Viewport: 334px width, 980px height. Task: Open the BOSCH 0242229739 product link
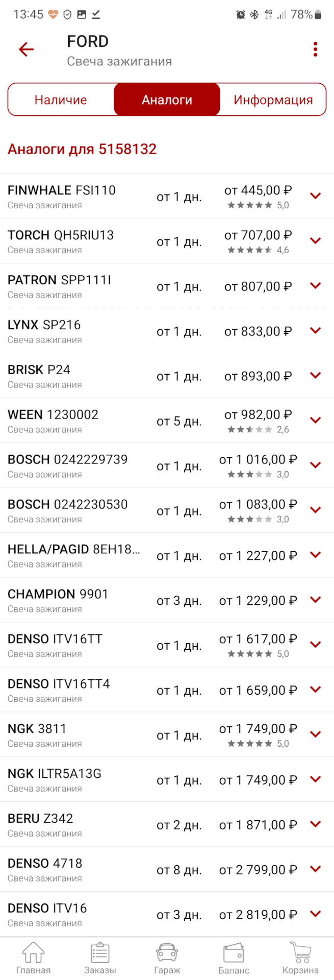coord(67,459)
